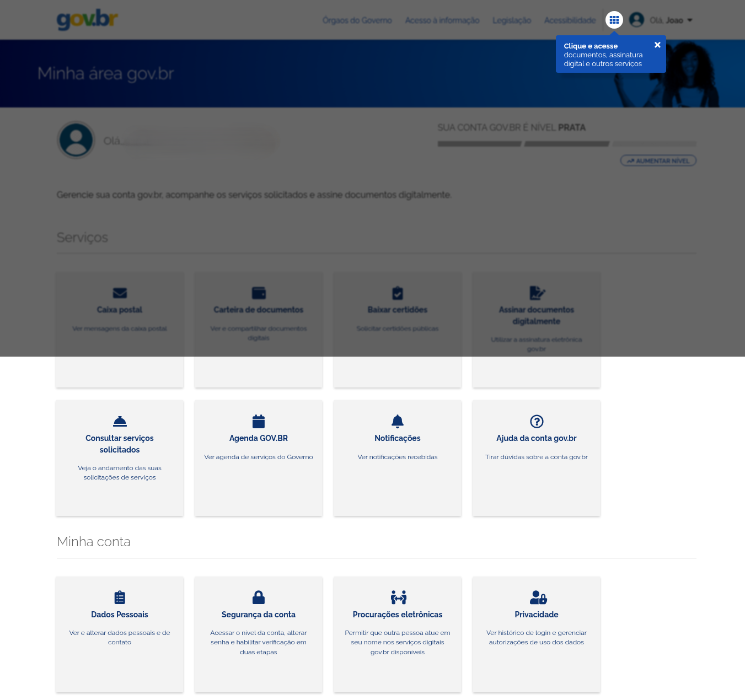The width and height of the screenshot is (745, 700).
Task: Dismiss the blue tooltip with the X
Action: [657, 45]
